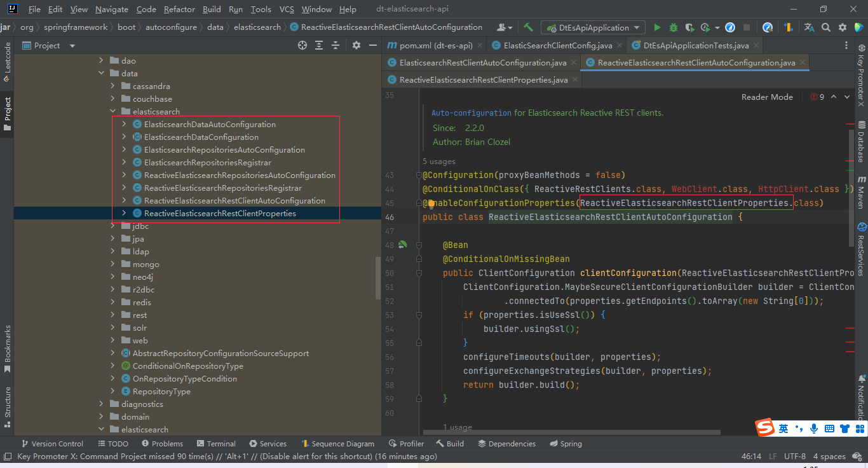
Task: Open Project view selector dropdown arrow
Action: (72, 46)
